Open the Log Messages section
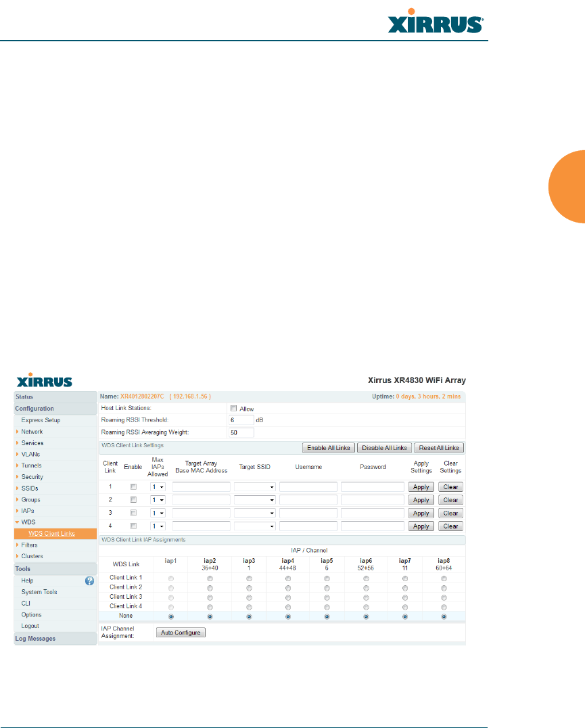This screenshot has width=585, height=728. click(x=55, y=639)
